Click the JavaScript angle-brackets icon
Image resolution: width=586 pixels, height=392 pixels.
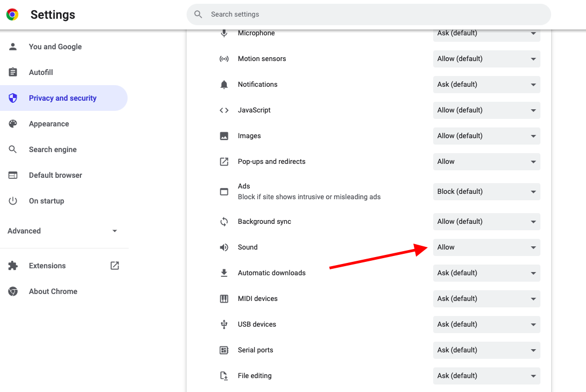224,110
